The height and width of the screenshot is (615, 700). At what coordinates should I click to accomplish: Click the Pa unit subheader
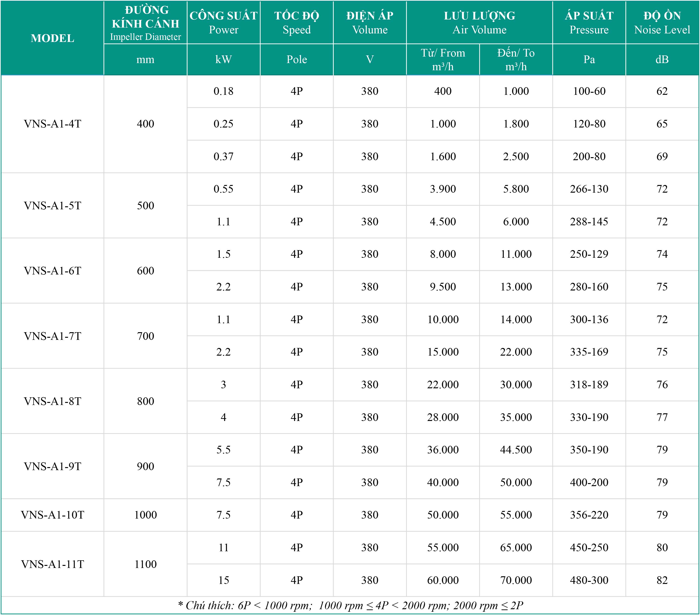click(589, 60)
